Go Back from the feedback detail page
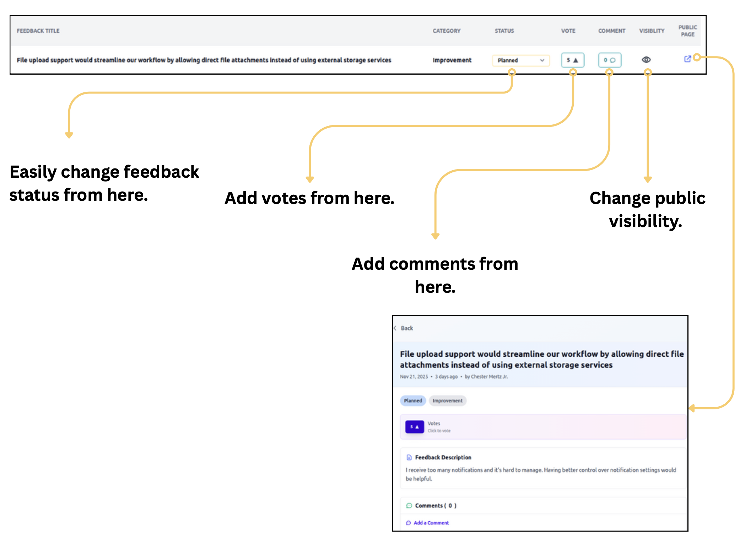This screenshot has height=538, width=756. [407, 328]
